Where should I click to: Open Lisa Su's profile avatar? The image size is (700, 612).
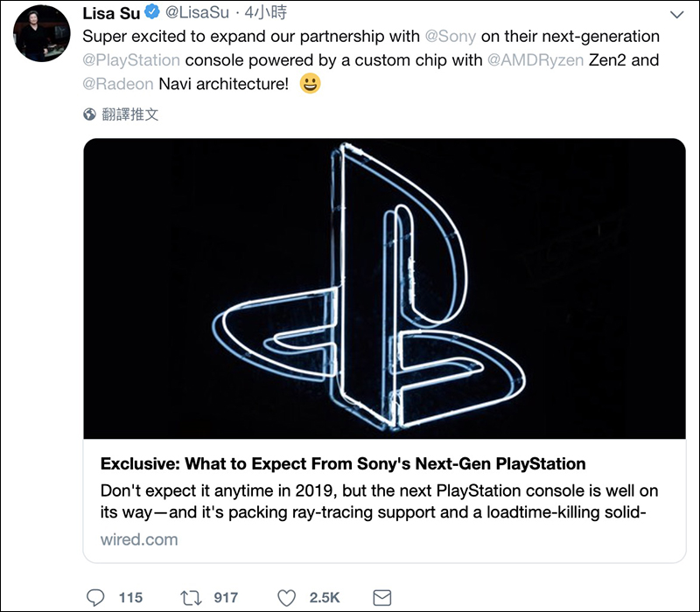pos(41,33)
